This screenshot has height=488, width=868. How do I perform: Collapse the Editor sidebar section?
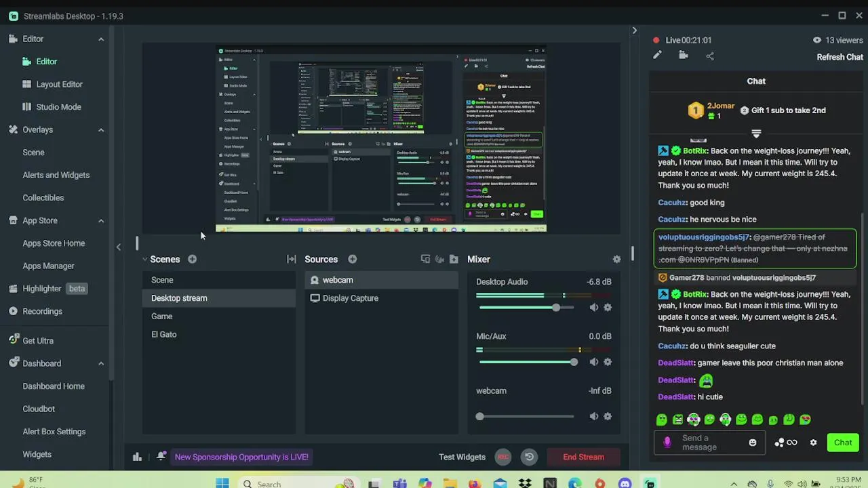coord(101,39)
